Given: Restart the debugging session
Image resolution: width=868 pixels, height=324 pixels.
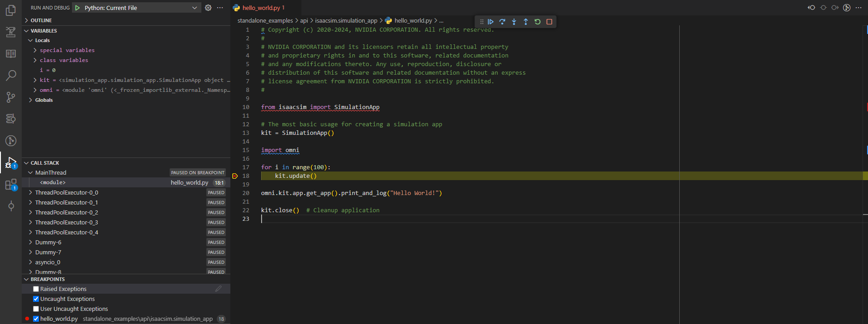Looking at the screenshot, I should click(x=538, y=22).
